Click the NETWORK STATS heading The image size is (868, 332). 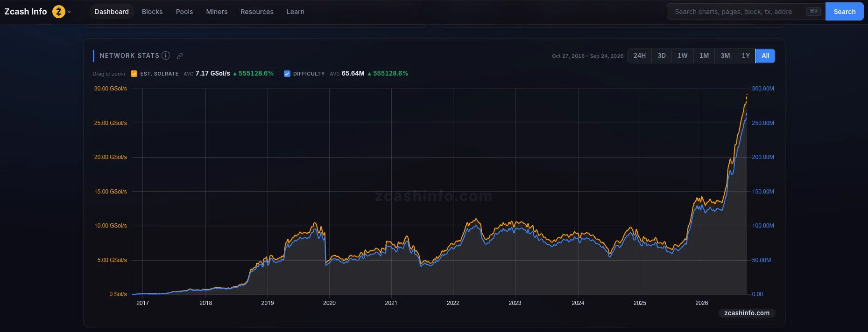point(129,55)
